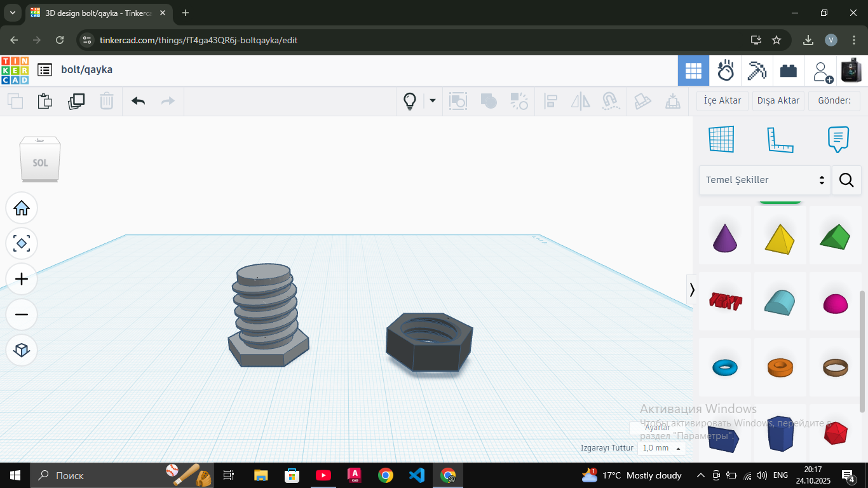Toggle the perspective/orthographic view cube
The width and height of the screenshot is (868, 488).
(22, 350)
